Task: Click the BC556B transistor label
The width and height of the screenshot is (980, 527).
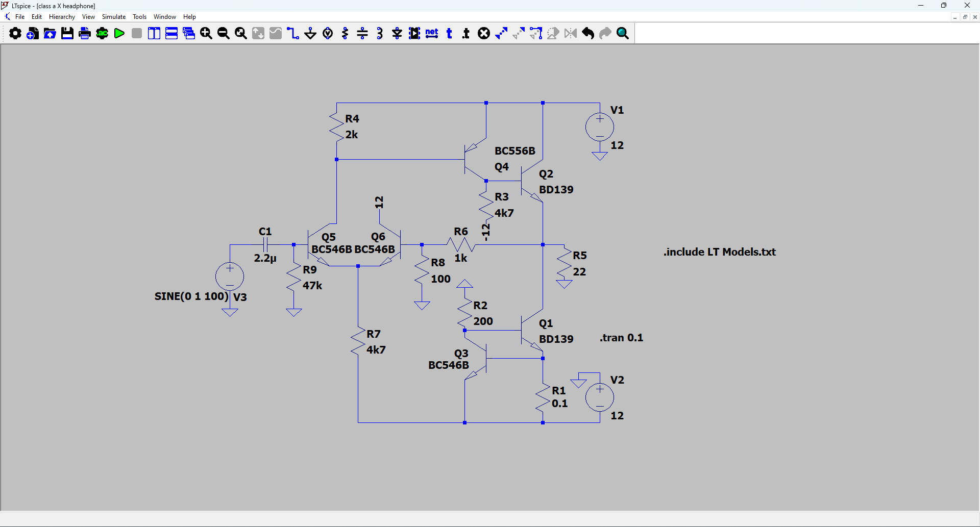Action: (515, 151)
